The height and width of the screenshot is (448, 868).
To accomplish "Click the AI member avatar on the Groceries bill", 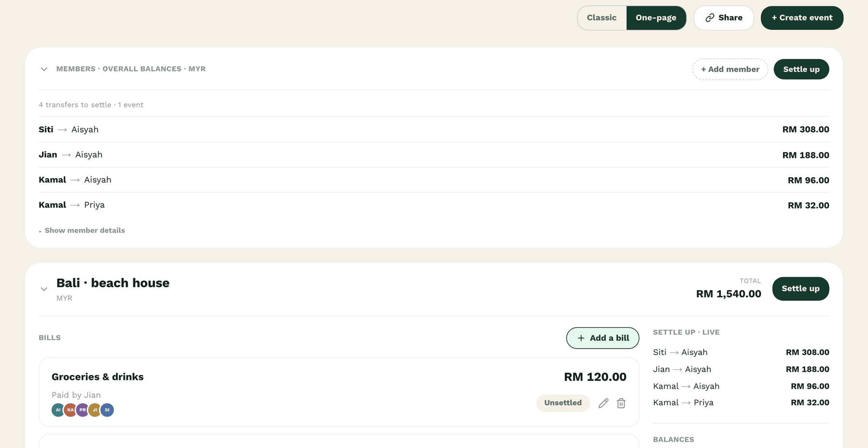I will click(58, 410).
